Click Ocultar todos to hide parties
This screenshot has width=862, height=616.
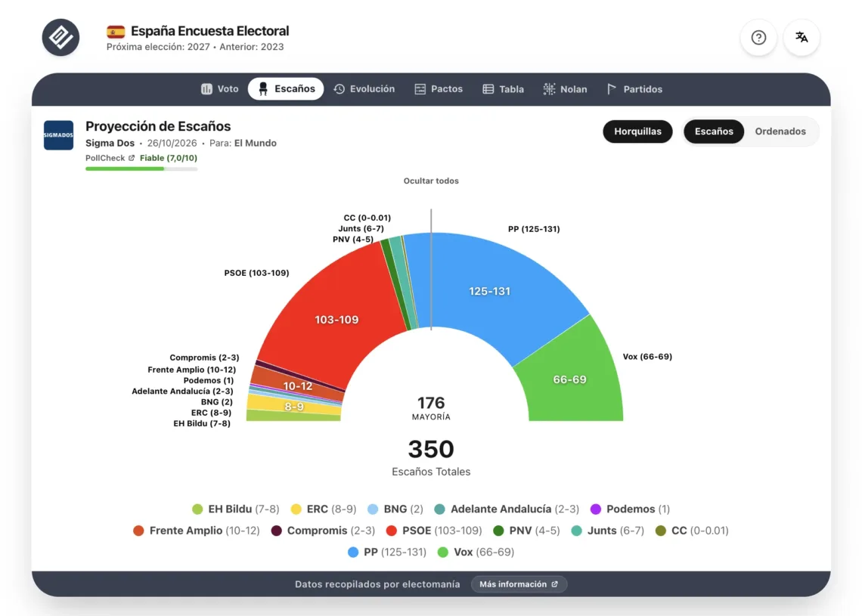(x=431, y=181)
